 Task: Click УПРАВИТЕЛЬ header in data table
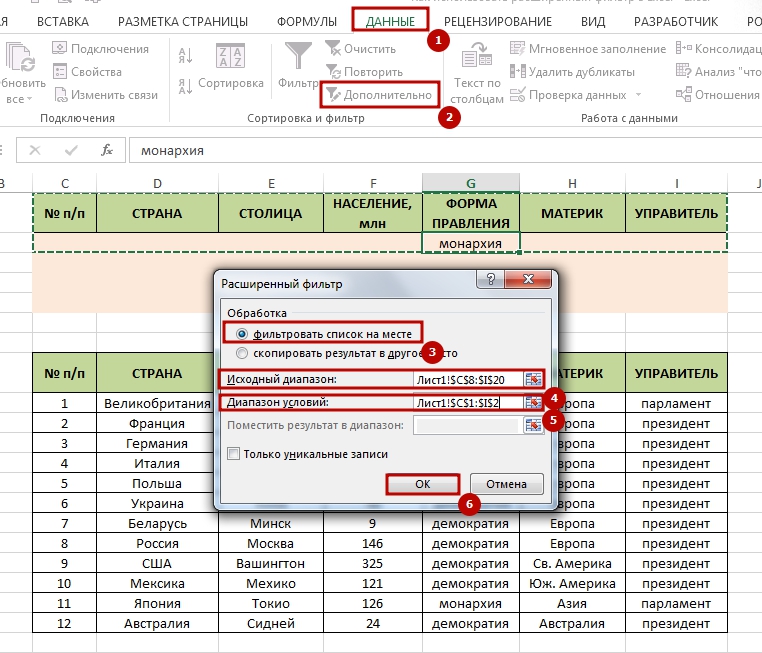(676, 373)
